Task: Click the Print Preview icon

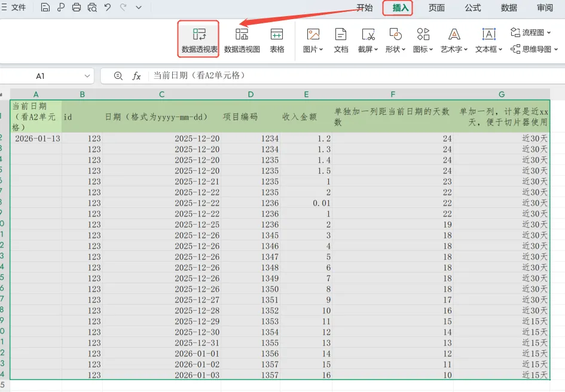Action: pos(92,7)
